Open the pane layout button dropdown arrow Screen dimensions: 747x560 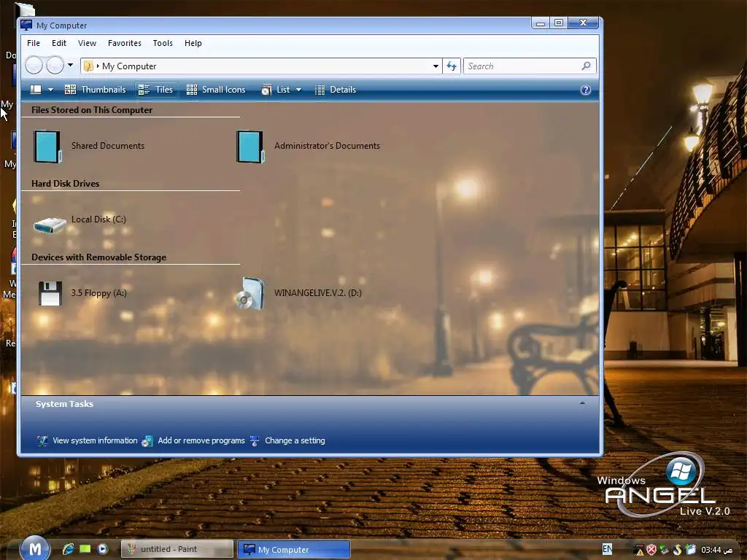click(x=50, y=90)
